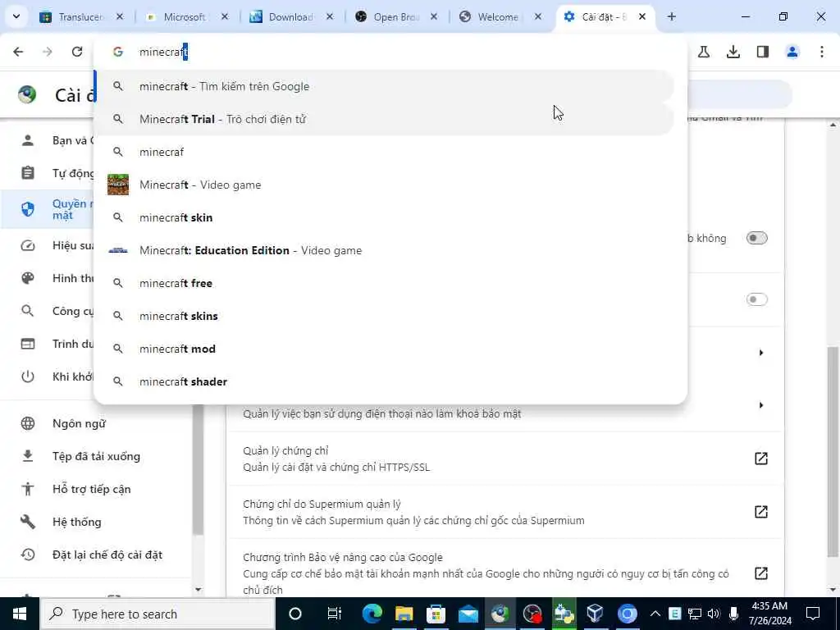Switch to the Open Browser tab
The width and height of the screenshot is (840, 630).
tap(396, 16)
